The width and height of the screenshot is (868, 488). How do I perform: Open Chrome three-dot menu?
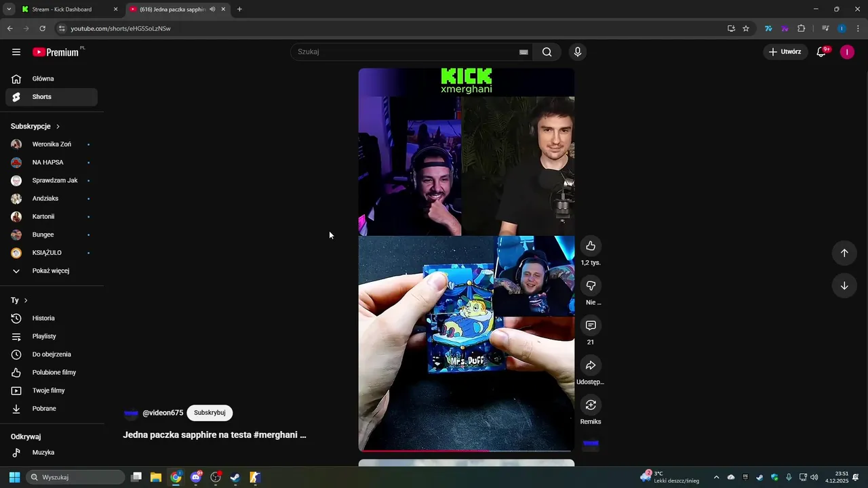pyautogui.click(x=859, y=28)
